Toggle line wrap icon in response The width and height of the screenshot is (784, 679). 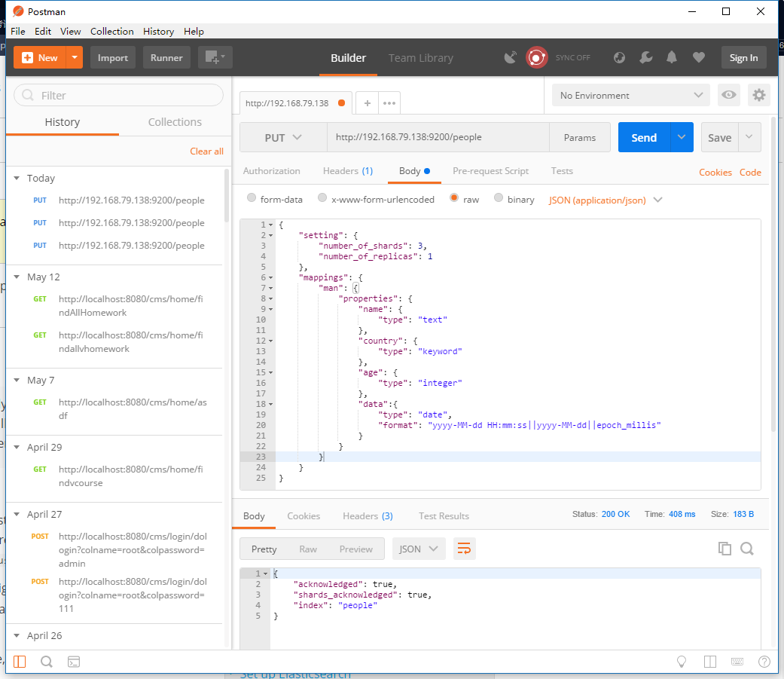coord(464,549)
